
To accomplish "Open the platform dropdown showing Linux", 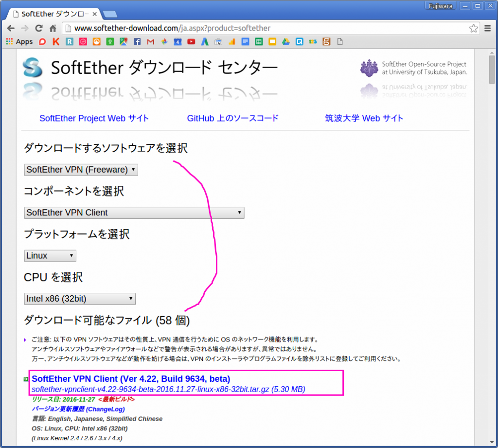I will click(x=50, y=256).
